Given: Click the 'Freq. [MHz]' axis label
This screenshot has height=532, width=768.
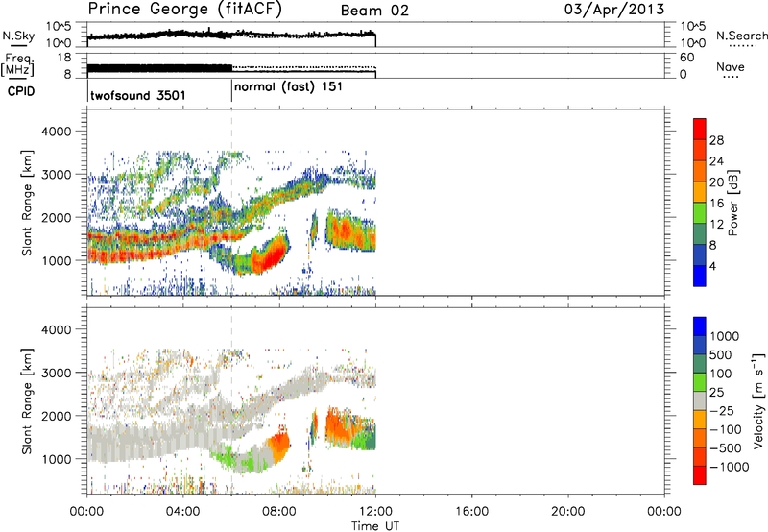Looking at the screenshot, I should [x=17, y=65].
